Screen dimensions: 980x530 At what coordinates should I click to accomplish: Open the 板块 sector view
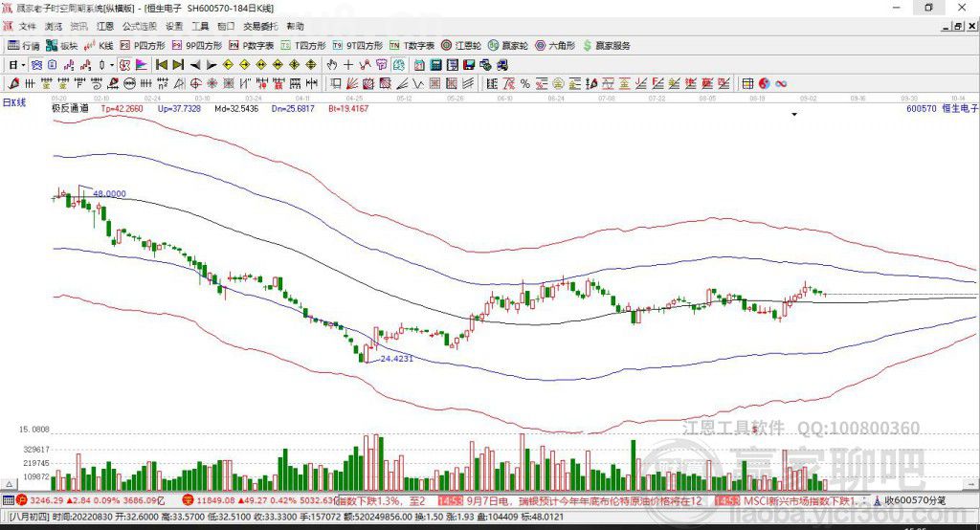[61, 46]
